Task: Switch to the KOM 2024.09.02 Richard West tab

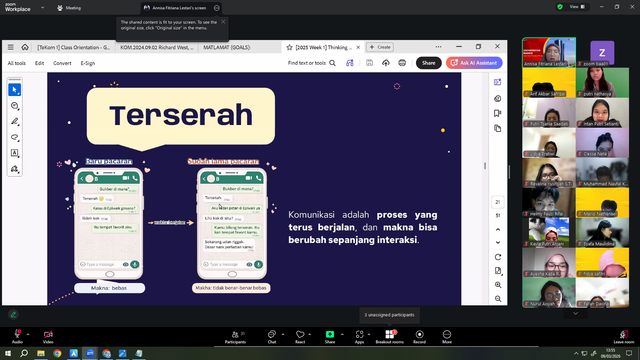Action: click(x=157, y=47)
